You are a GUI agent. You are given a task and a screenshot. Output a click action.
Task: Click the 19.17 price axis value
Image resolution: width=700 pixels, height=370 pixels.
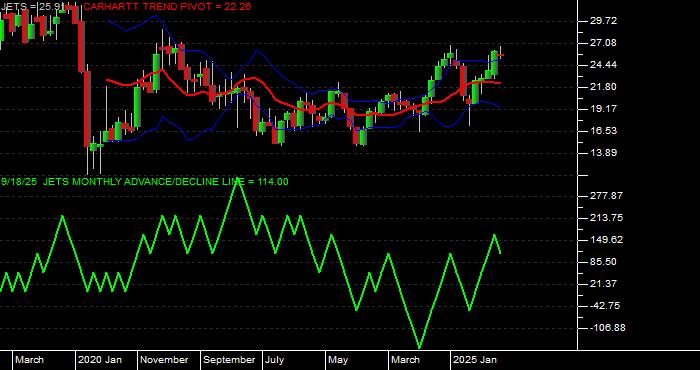pos(603,108)
